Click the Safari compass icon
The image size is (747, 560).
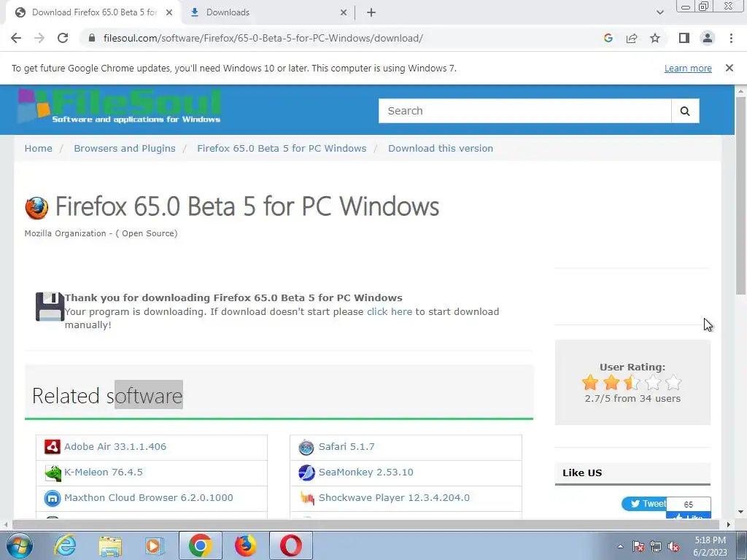306,447
